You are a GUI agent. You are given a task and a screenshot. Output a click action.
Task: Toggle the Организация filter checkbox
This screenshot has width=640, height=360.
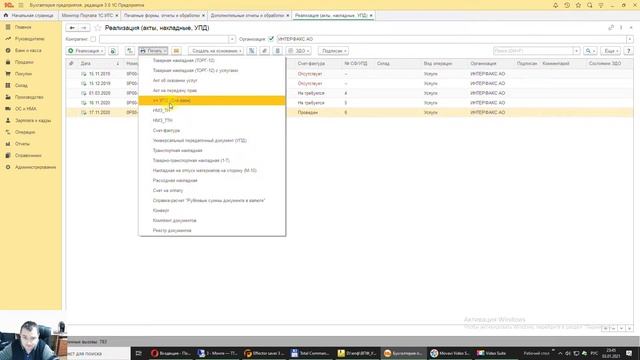pos(271,39)
